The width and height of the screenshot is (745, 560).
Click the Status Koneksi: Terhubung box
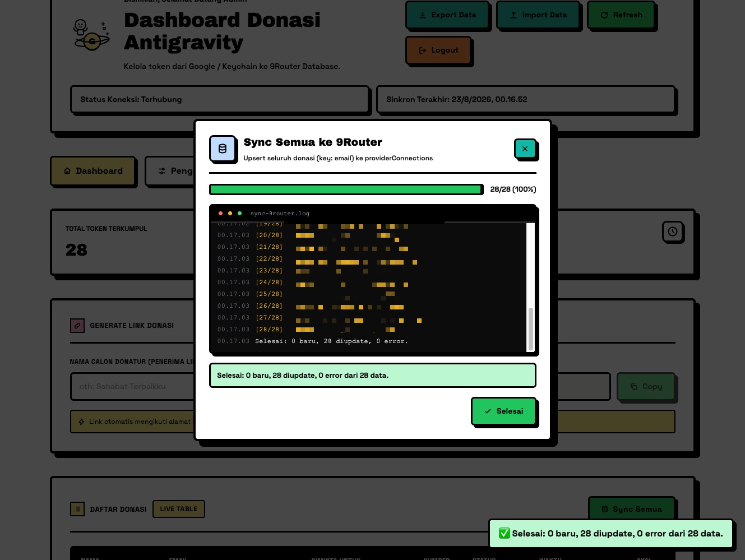(x=220, y=100)
